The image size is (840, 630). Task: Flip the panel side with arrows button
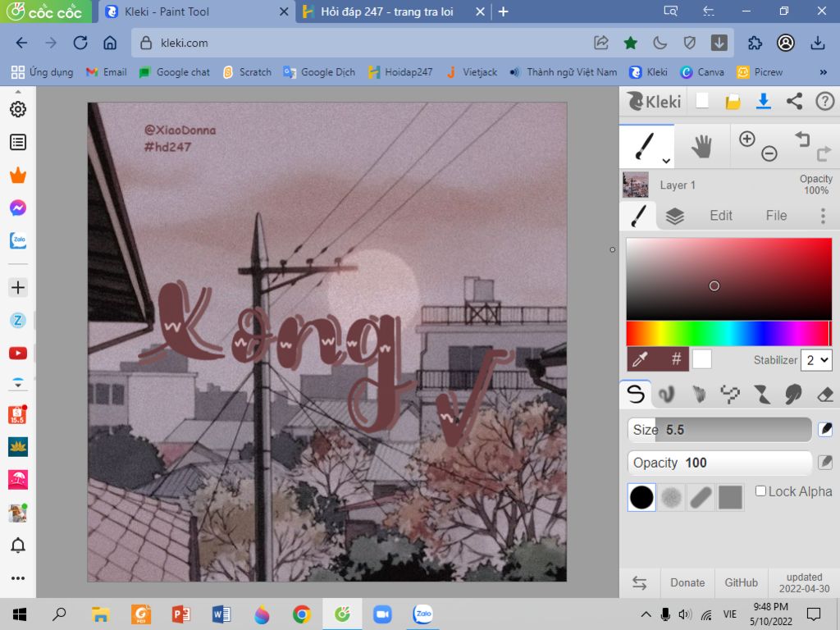[639, 582]
